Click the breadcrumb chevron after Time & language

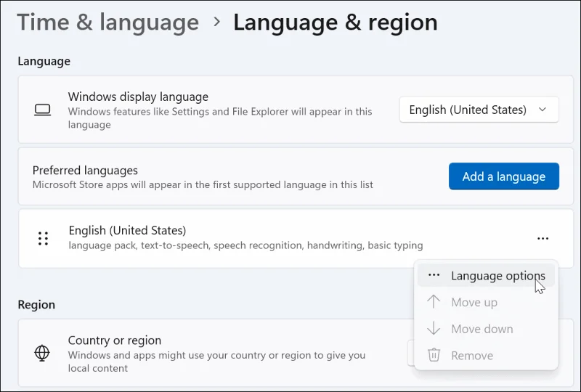click(x=217, y=23)
